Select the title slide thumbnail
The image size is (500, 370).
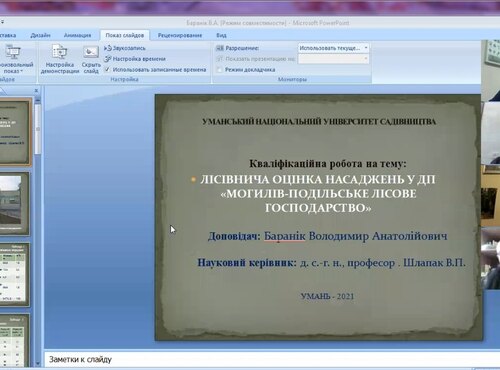click(x=15, y=132)
